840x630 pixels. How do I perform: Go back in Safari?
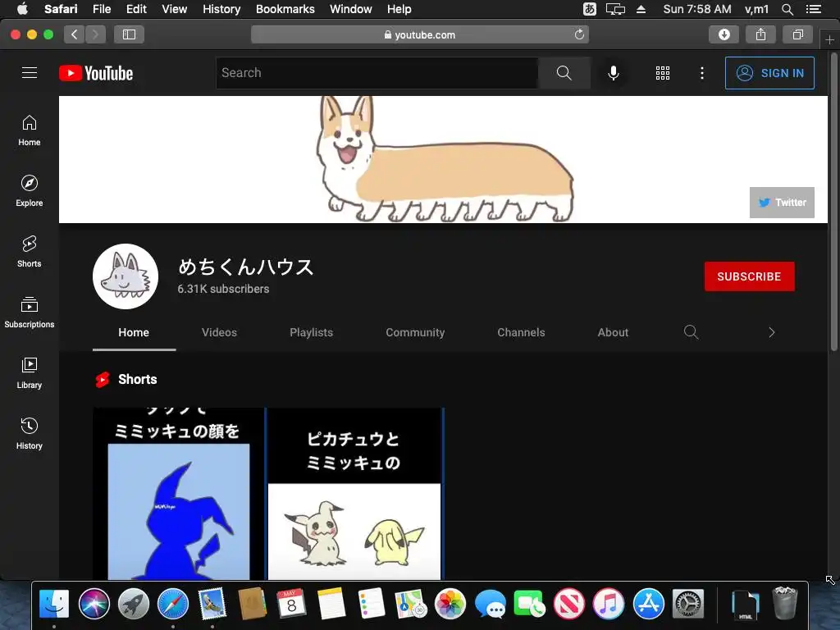coord(75,34)
